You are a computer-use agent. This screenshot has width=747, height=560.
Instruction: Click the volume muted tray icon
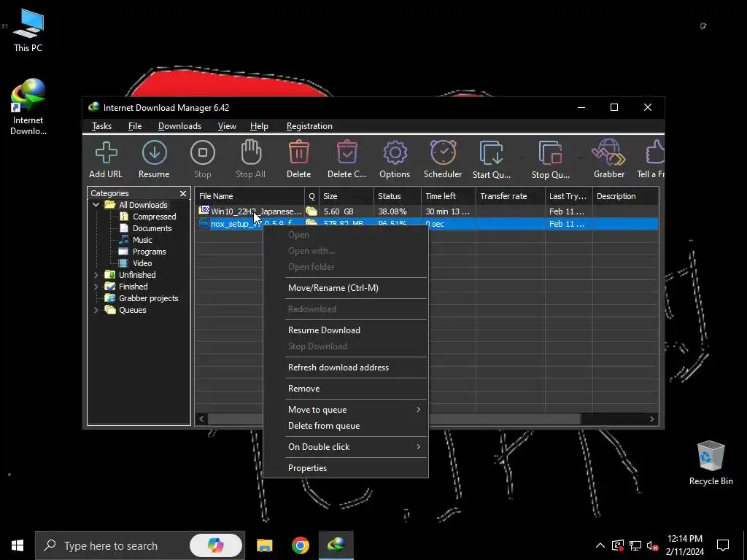coord(653,545)
